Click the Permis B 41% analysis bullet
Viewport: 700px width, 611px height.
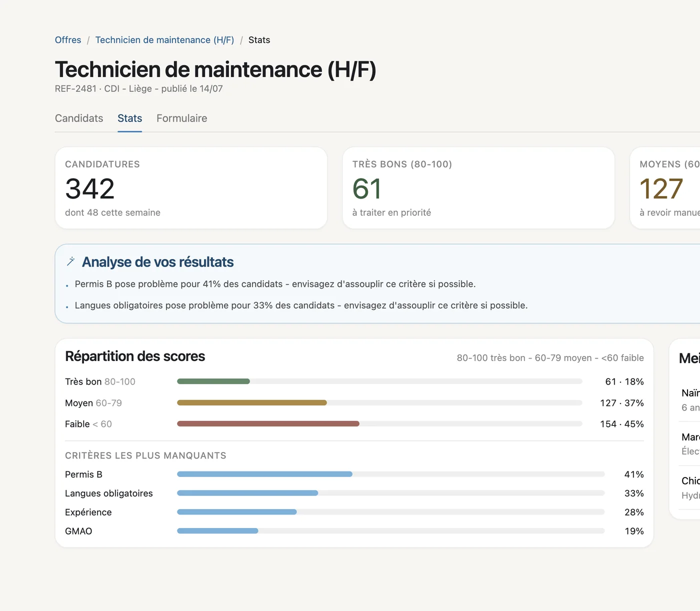(x=275, y=284)
